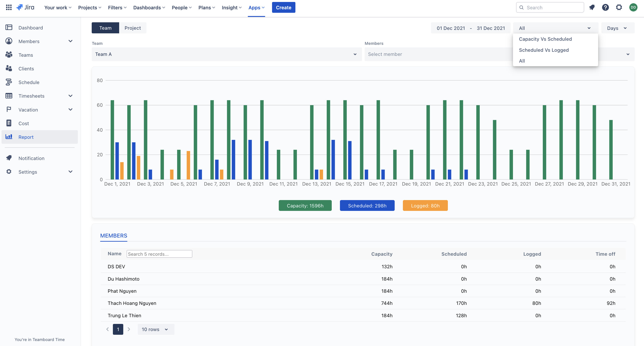Open Teams from the sidebar icon
This screenshot has width=644, height=346.
click(x=9, y=55)
